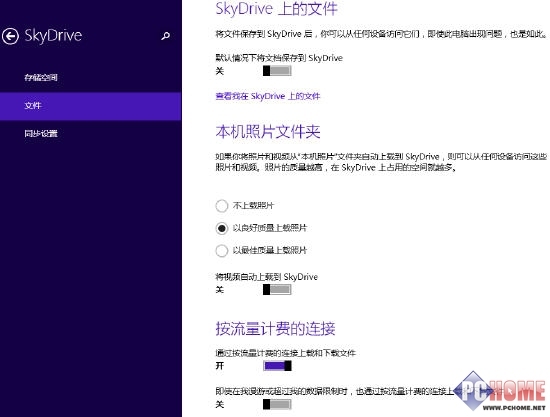Toggle 将视频自动上载到 SkyDrive switch
Viewport: 550px width, 417px height.
click(277, 289)
